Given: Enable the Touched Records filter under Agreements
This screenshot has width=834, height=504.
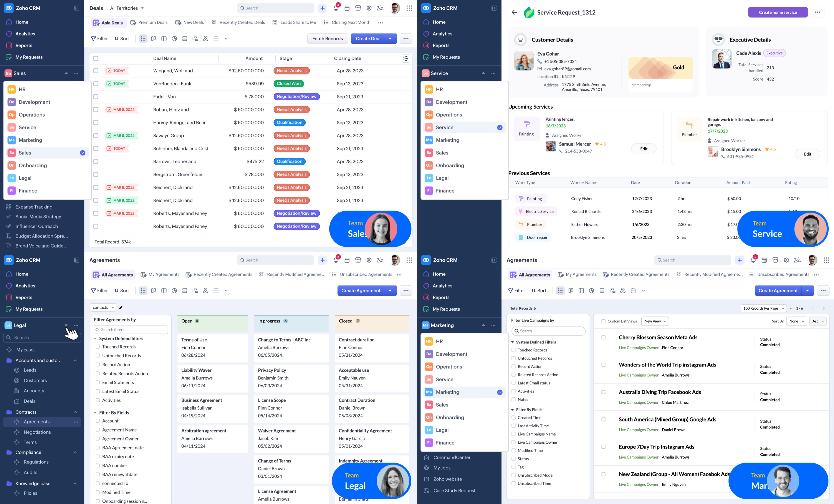Looking at the screenshot, I should tap(98, 346).
